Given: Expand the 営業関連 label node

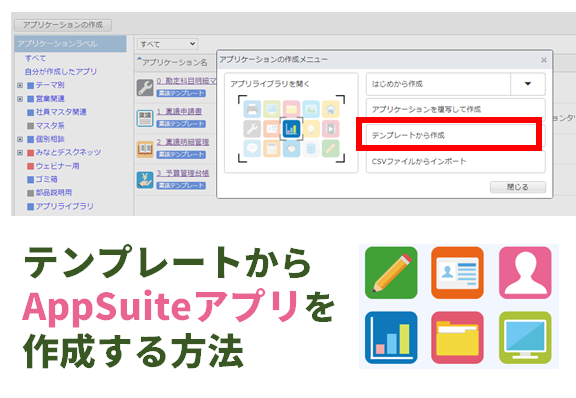Looking at the screenshot, I should 20,99.
